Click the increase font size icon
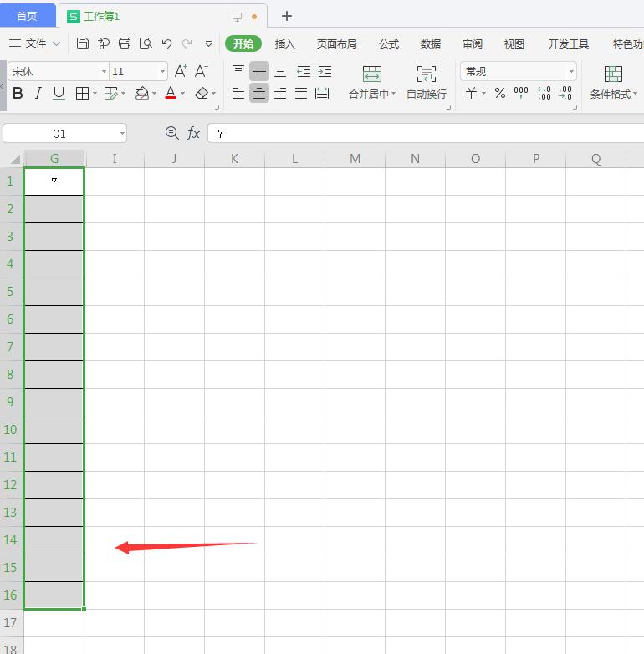The image size is (644, 654). click(181, 72)
